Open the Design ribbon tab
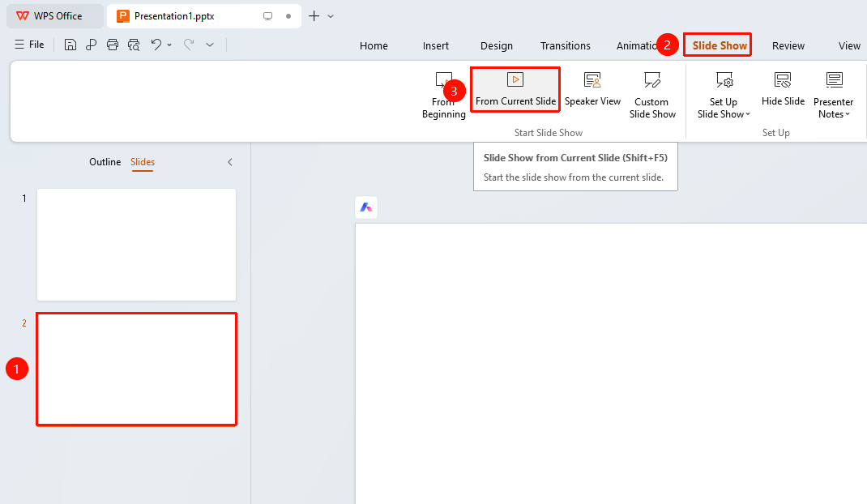 [x=497, y=46]
